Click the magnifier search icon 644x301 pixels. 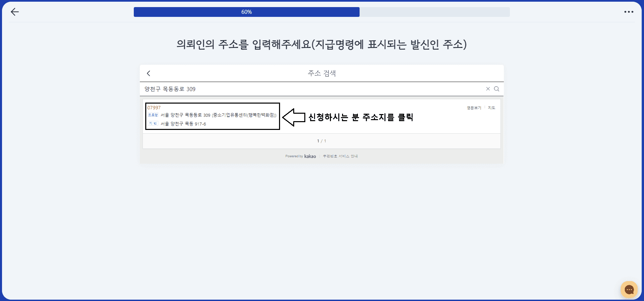pos(496,89)
